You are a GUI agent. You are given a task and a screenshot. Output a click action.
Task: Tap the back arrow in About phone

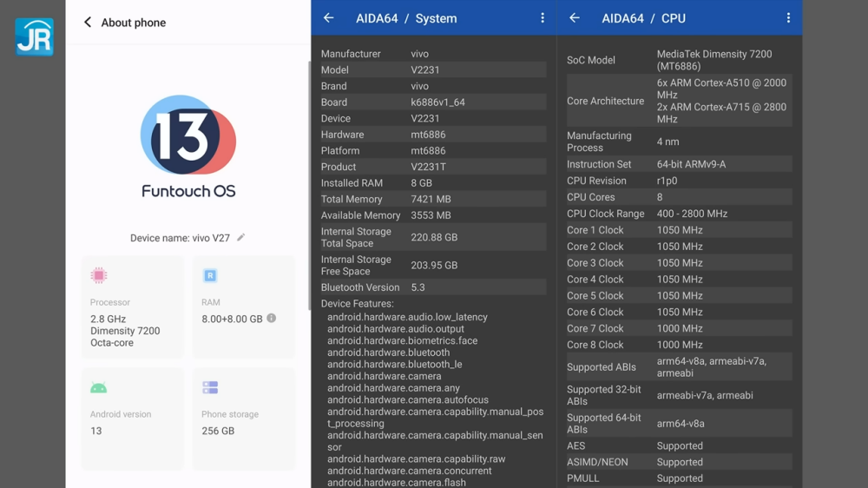[88, 23]
